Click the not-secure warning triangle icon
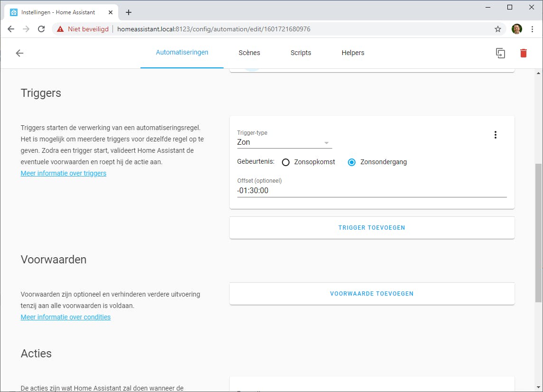 [60, 29]
